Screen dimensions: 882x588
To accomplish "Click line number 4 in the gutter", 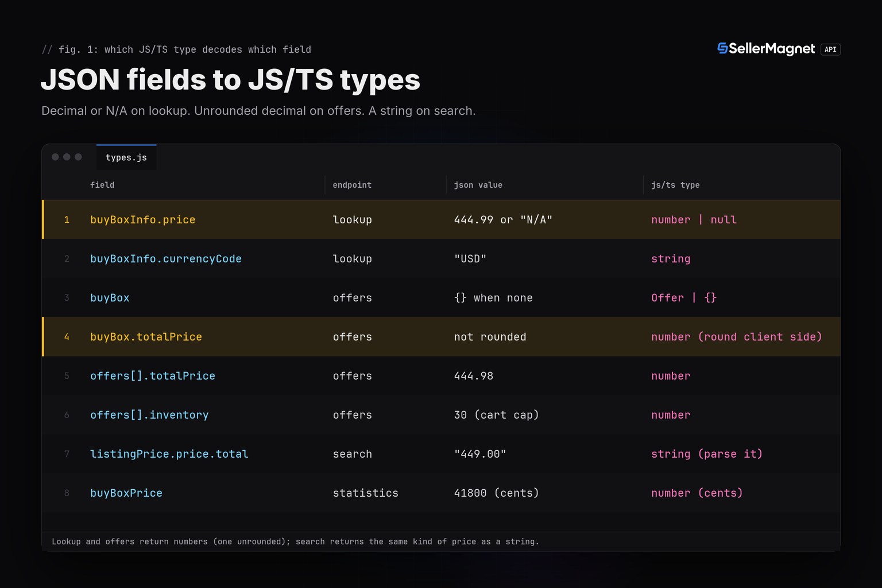I will tap(67, 337).
